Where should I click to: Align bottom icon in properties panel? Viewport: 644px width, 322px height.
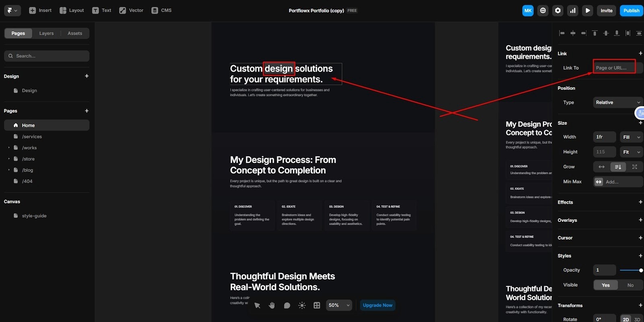pyautogui.click(x=617, y=33)
